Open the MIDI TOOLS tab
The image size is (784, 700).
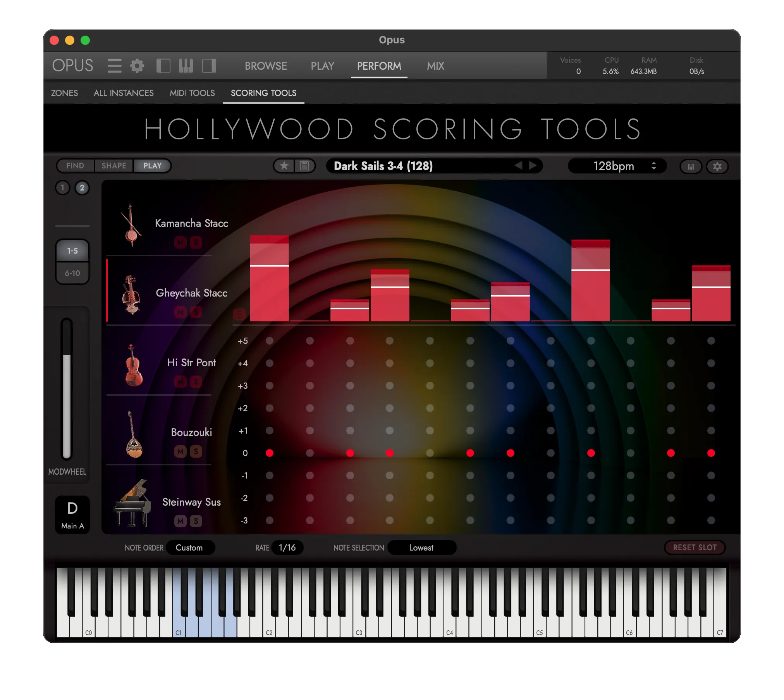192,93
